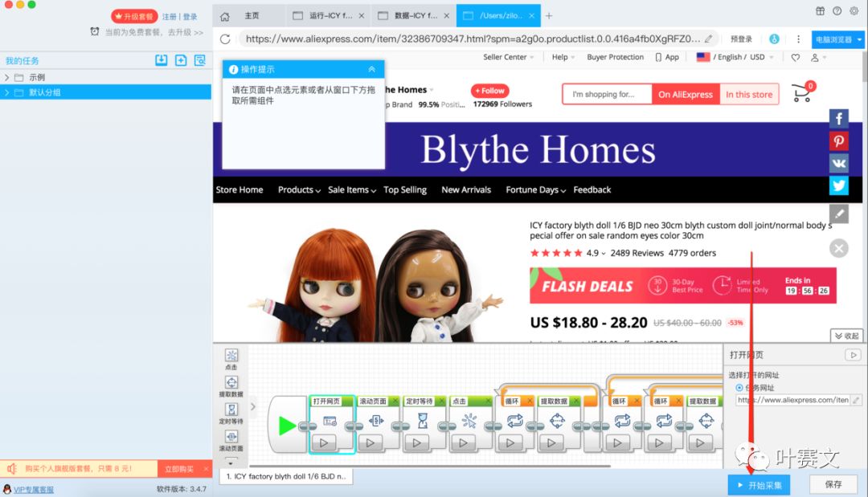Open a new tab with the plus
This screenshot has width=868, height=497.
tap(549, 16)
